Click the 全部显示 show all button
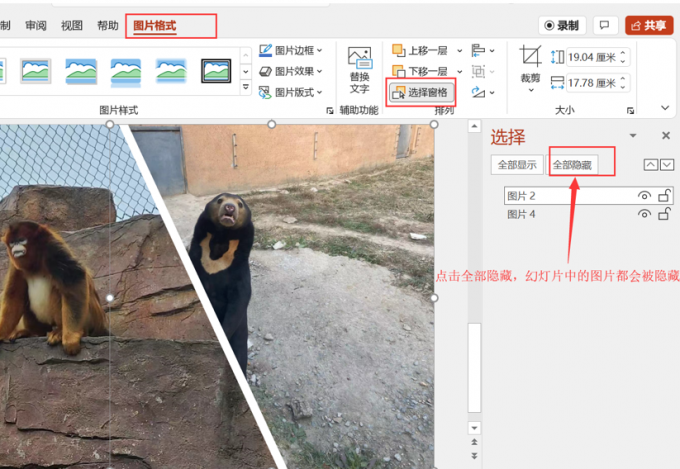 [x=517, y=165]
